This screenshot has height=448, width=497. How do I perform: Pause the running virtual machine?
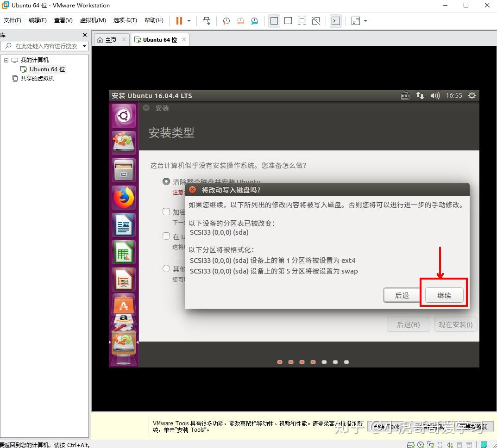[x=179, y=21]
